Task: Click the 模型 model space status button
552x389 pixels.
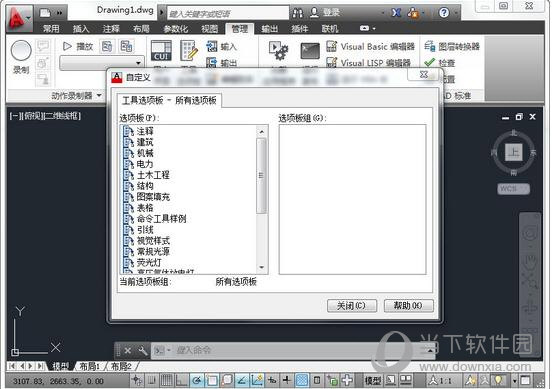Action: point(373,381)
